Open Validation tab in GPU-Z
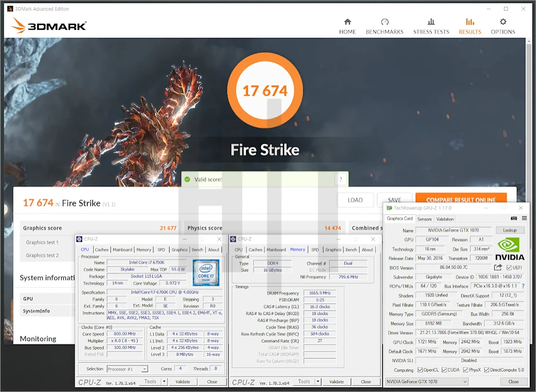 445,219
